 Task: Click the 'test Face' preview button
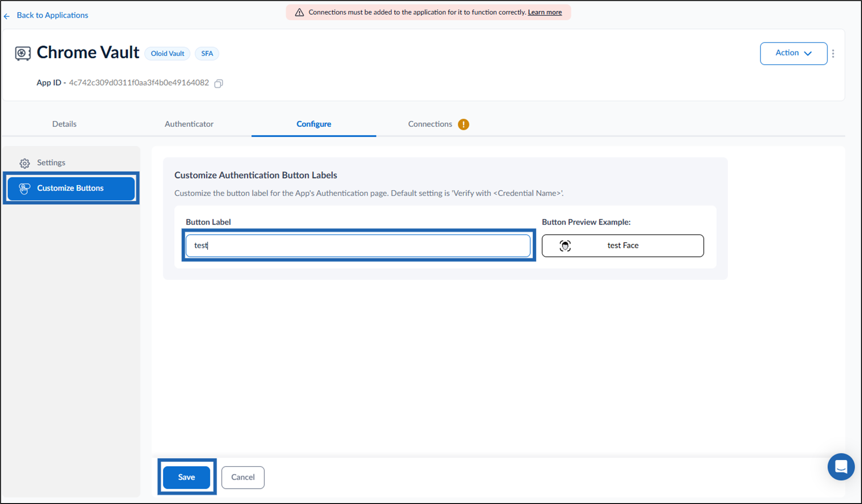point(623,246)
